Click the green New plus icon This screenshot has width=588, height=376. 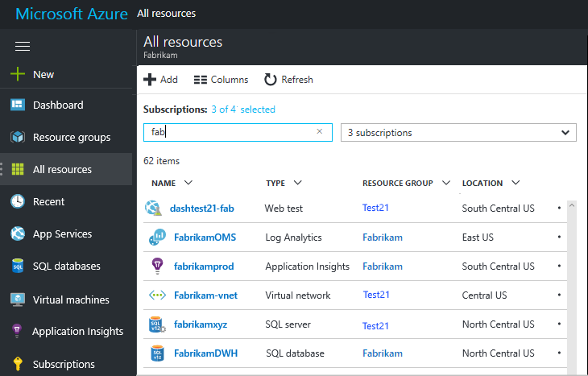pos(18,74)
